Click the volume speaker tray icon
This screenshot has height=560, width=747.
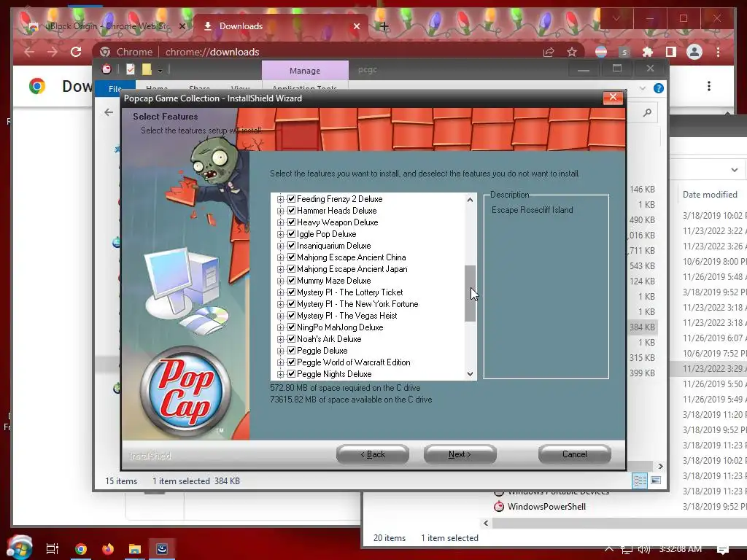click(644, 550)
